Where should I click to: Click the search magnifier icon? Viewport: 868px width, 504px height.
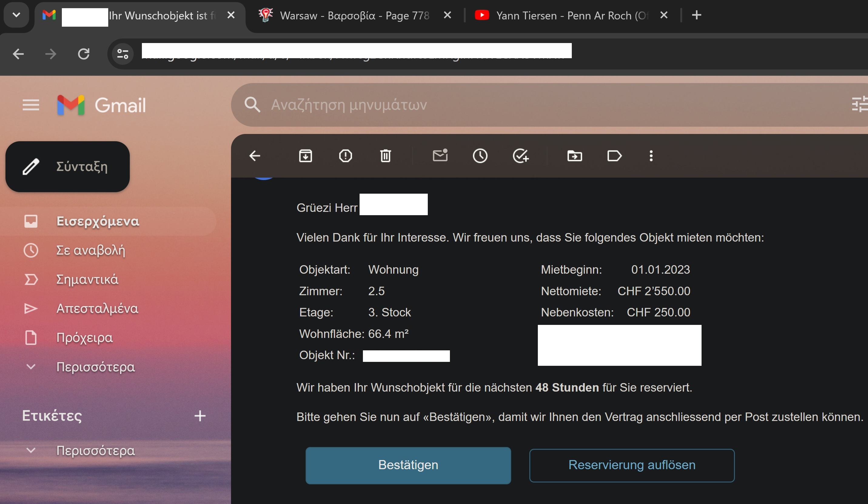252,105
